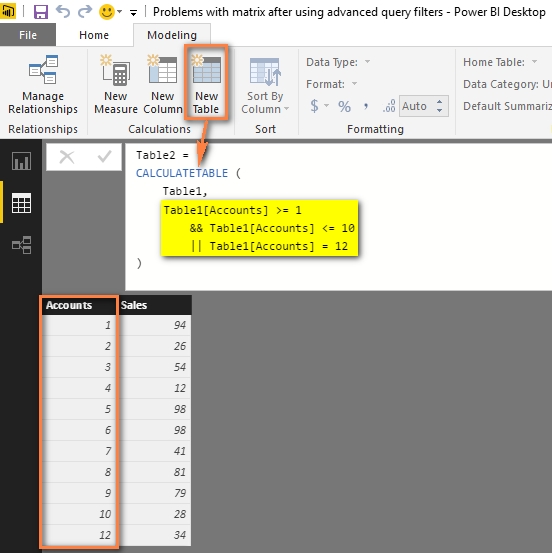
Task: Click Default Summarization option
Action: click(507, 106)
